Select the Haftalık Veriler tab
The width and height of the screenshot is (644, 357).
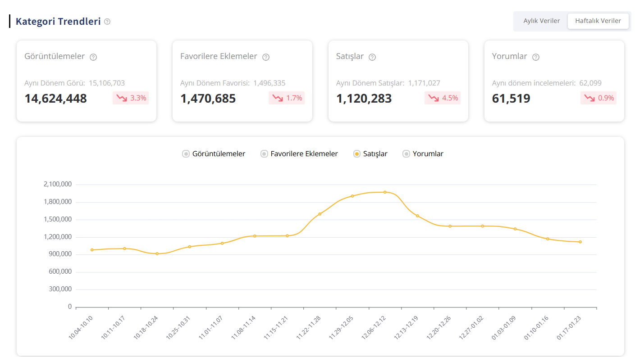pyautogui.click(x=598, y=21)
